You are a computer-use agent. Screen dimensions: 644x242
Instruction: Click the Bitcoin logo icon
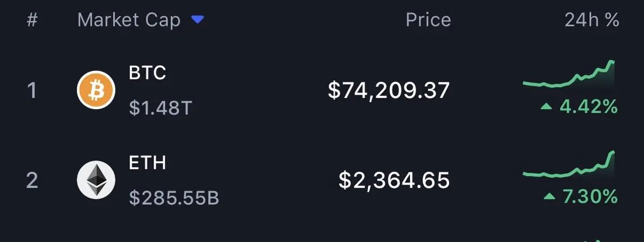[97, 90]
